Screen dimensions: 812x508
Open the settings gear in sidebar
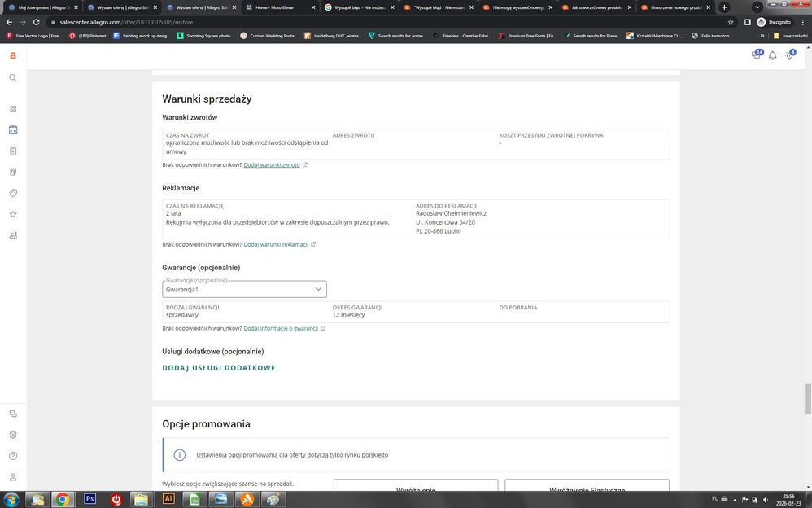point(13,435)
